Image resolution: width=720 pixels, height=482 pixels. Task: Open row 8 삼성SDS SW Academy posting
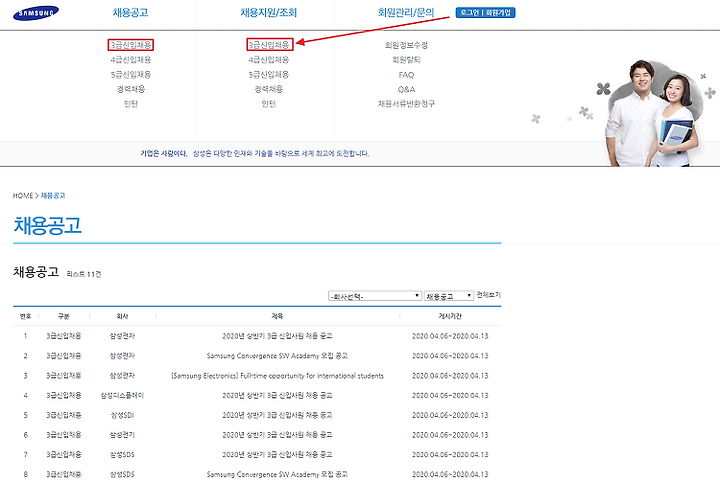pyautogui.click(x=277, y=474)
